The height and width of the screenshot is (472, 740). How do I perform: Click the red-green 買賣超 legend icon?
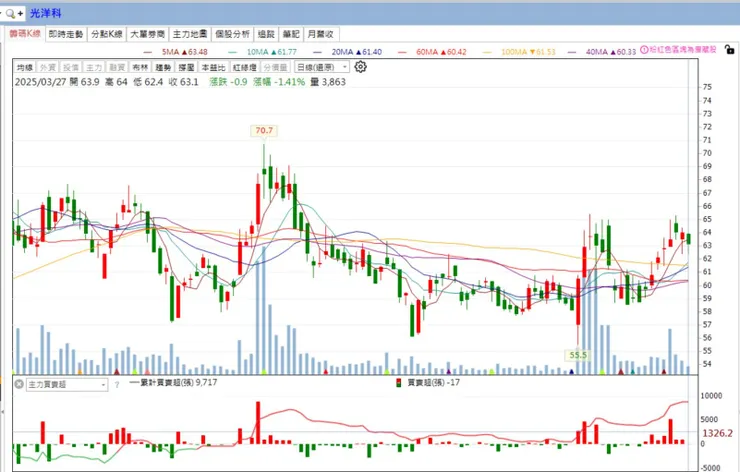[399, 383]
